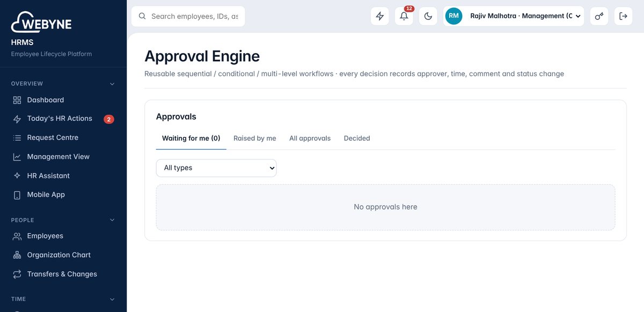The height and width of the screenshot is (312, 644).
Task: Click the Approval Engine page heading
Action: [x=202, y=56]
